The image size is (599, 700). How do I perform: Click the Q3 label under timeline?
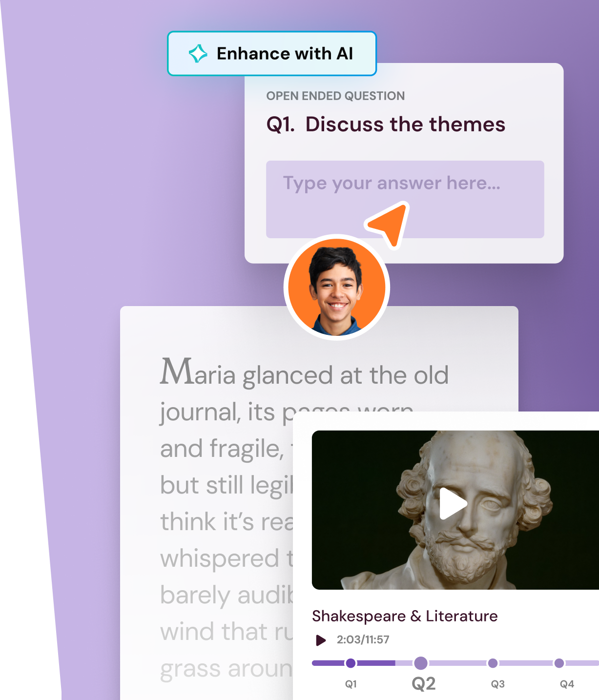(x=498, y=684)
